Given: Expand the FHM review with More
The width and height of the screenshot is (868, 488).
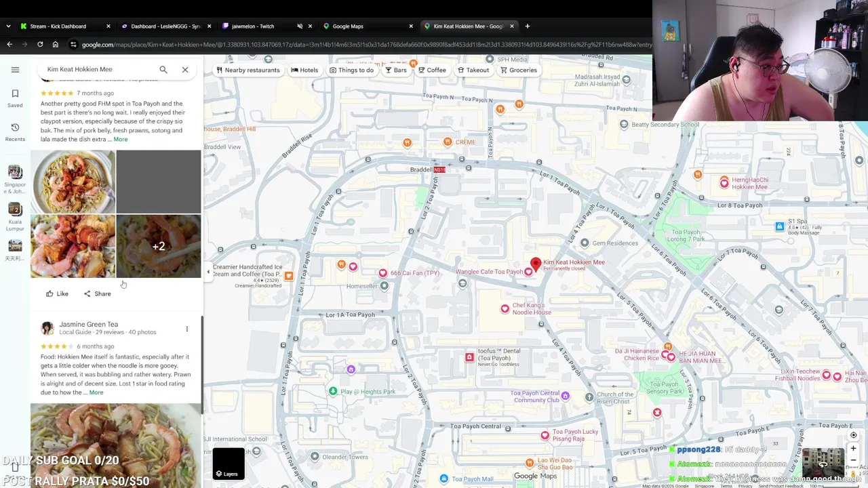Looking at the screenshot, I should click(x=121, y=140).
